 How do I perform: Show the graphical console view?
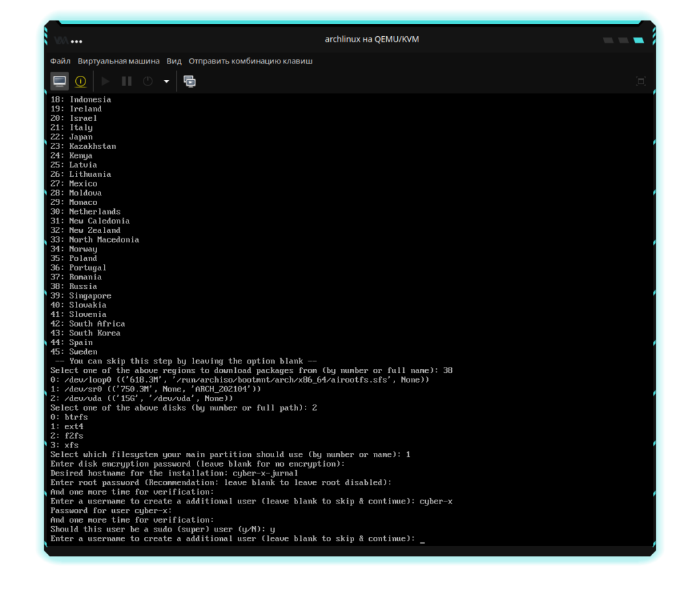pyautogui.click(x=59, y=81)
